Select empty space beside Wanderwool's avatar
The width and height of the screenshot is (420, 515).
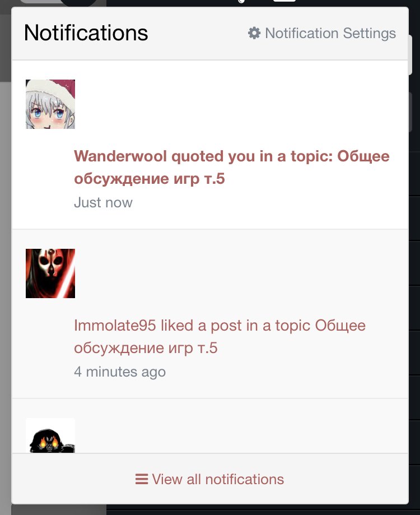click(x=230, y=104)
